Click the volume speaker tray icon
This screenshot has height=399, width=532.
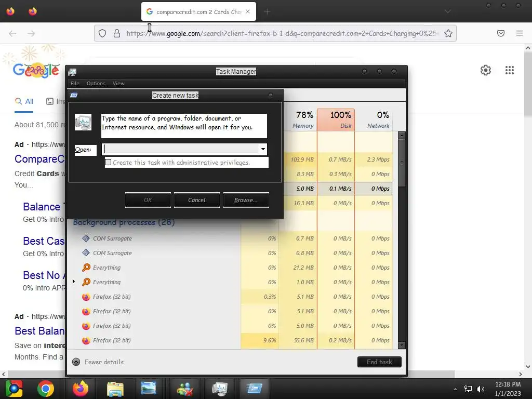pos(481,389)
